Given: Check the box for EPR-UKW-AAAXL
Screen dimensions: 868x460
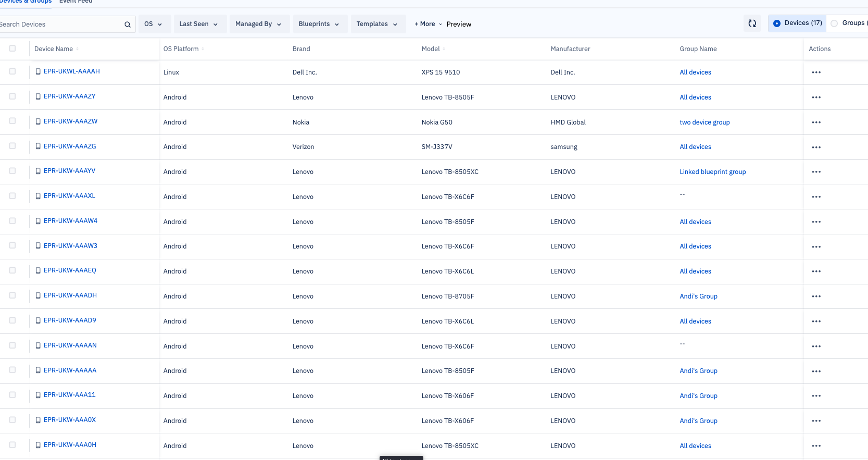Looking at the screenshot, I should (x=12, y=196).
